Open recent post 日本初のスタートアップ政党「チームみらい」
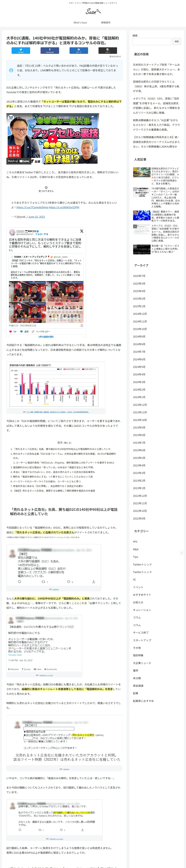This screenshot has width=186, height=868. click(156, 69)
